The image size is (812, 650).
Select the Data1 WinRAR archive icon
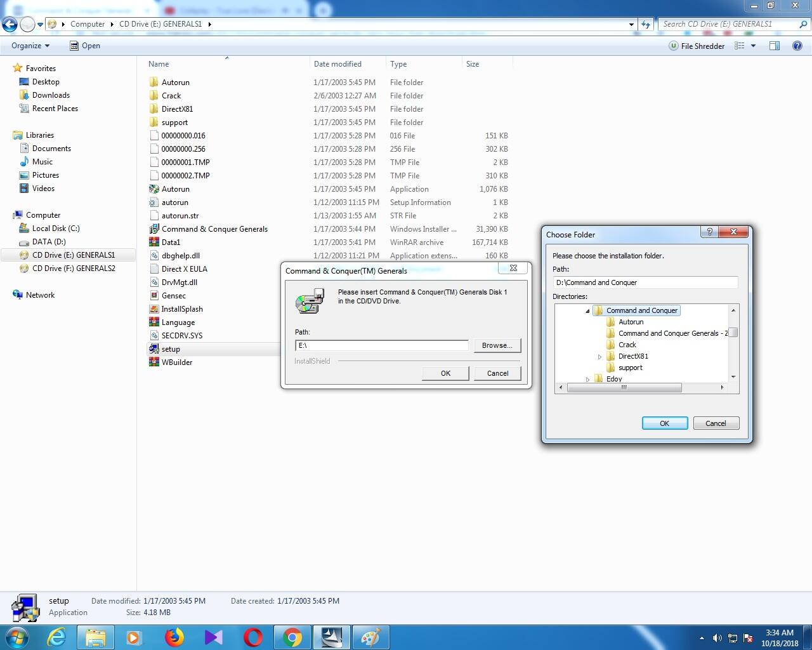point(154,242)
